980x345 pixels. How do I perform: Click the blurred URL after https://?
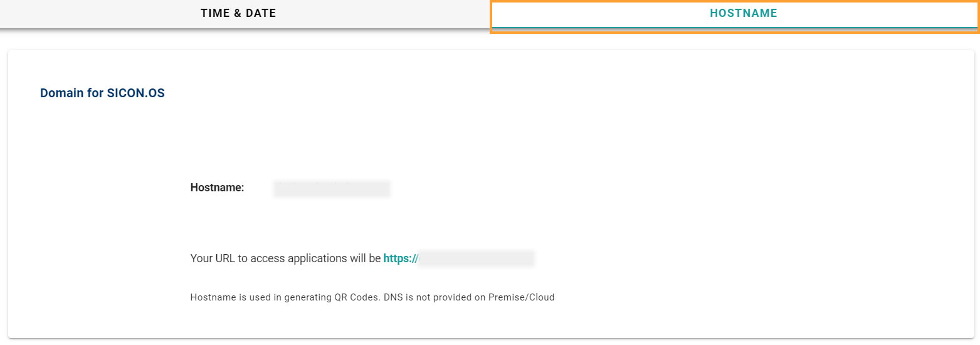[476, 258]
